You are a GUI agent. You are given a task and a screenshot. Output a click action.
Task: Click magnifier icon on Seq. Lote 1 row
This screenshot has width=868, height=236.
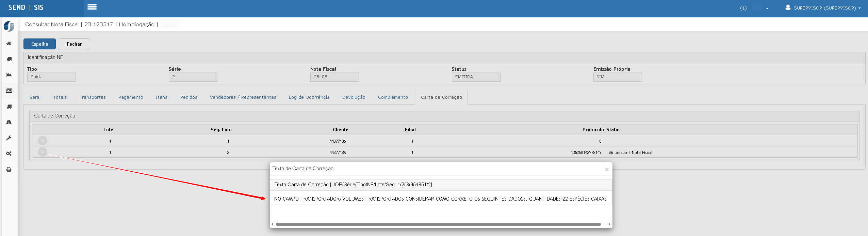coord(43,141)
